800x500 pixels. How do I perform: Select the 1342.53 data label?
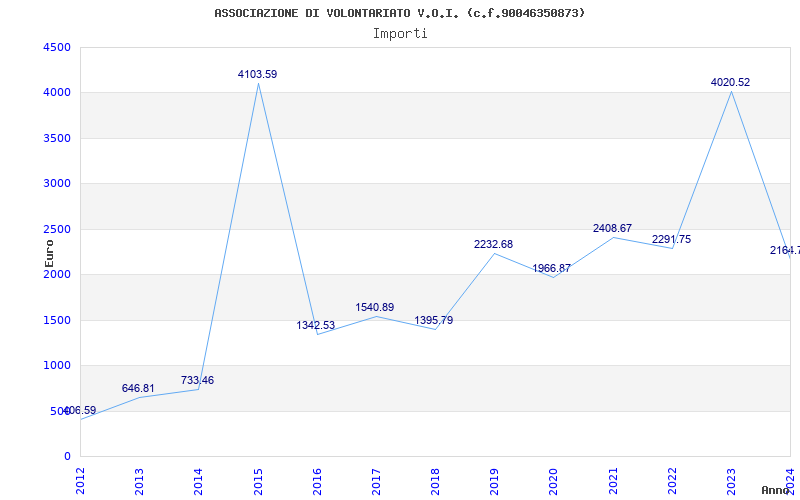tap(316, 326)
